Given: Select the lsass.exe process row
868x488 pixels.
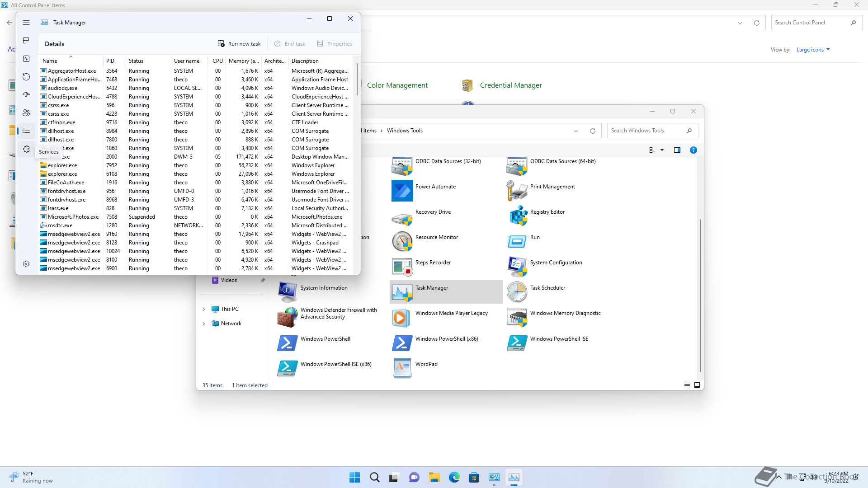Looking at the screenshot, I should click(x=195, y=208).
